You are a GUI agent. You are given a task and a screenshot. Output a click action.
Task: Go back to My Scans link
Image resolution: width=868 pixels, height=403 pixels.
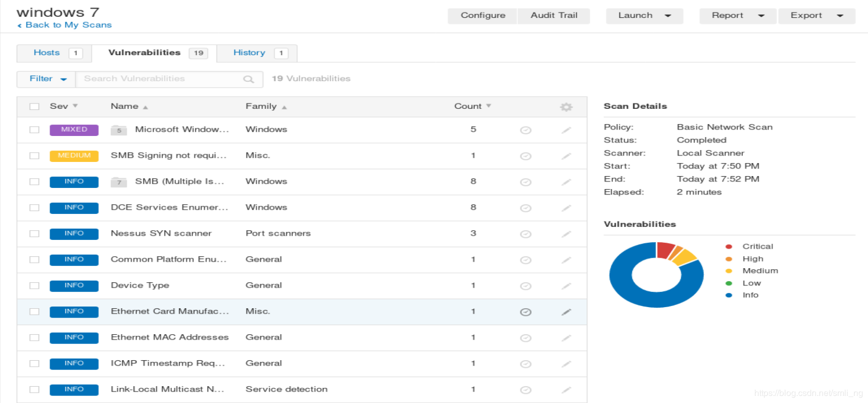(x=68, y=25)
